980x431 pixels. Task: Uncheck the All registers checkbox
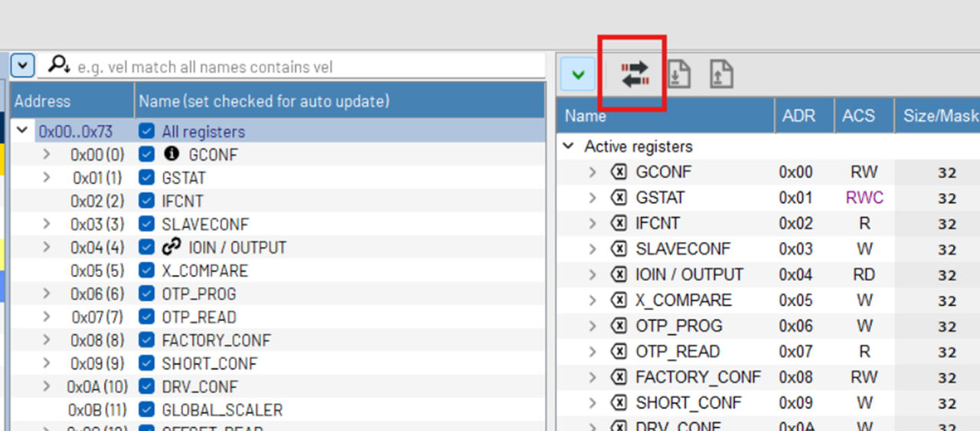coord(147,132)
